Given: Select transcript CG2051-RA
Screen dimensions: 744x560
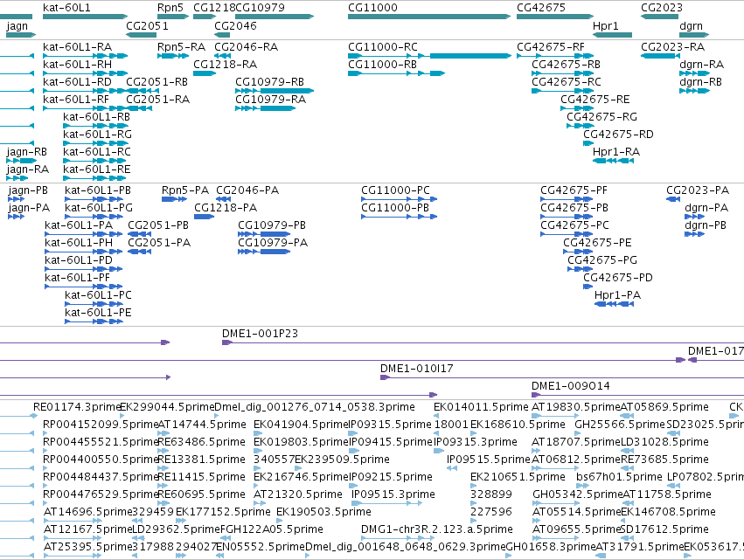Looking at the screenshot, I should tap(139, 108).
